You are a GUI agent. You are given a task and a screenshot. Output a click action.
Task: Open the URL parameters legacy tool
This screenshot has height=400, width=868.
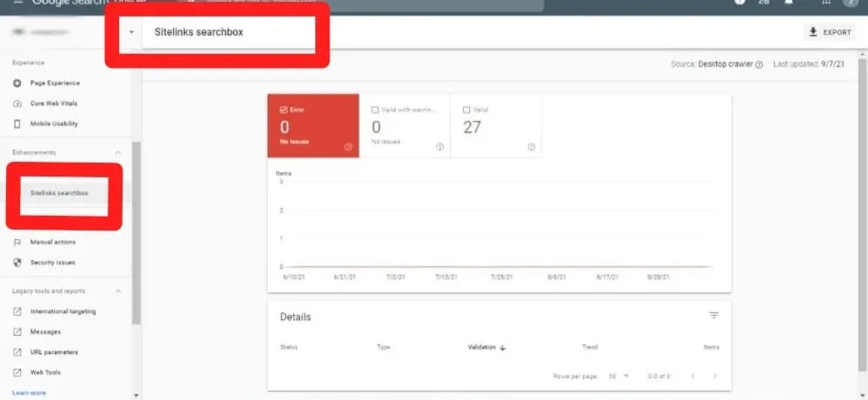(x=54, y=352)
